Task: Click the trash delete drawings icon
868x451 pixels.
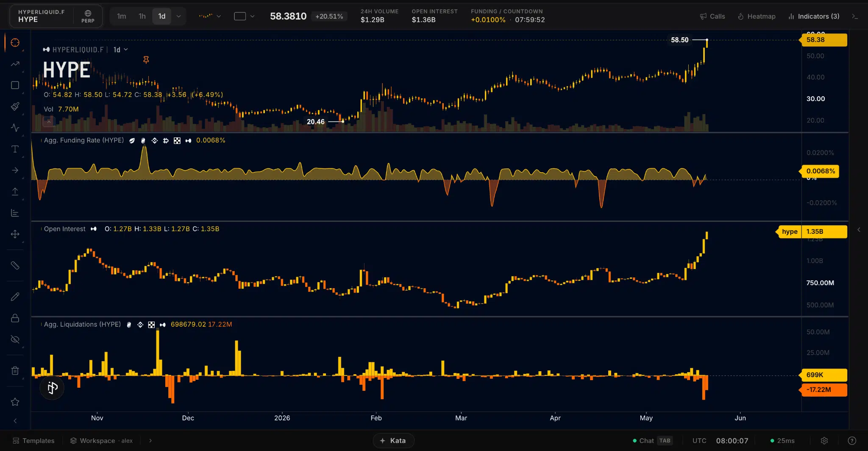Action: click(x=15, y=371)
